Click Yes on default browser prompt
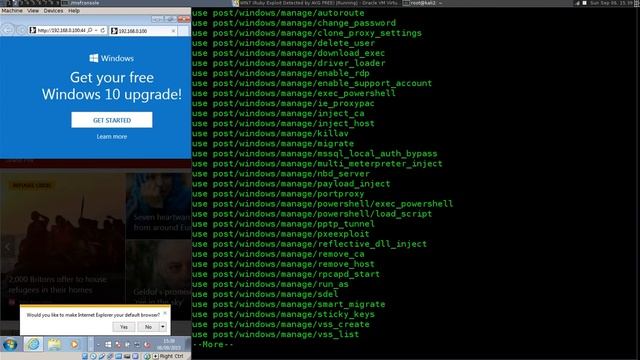Screen dimensions: 640x360 124,327
